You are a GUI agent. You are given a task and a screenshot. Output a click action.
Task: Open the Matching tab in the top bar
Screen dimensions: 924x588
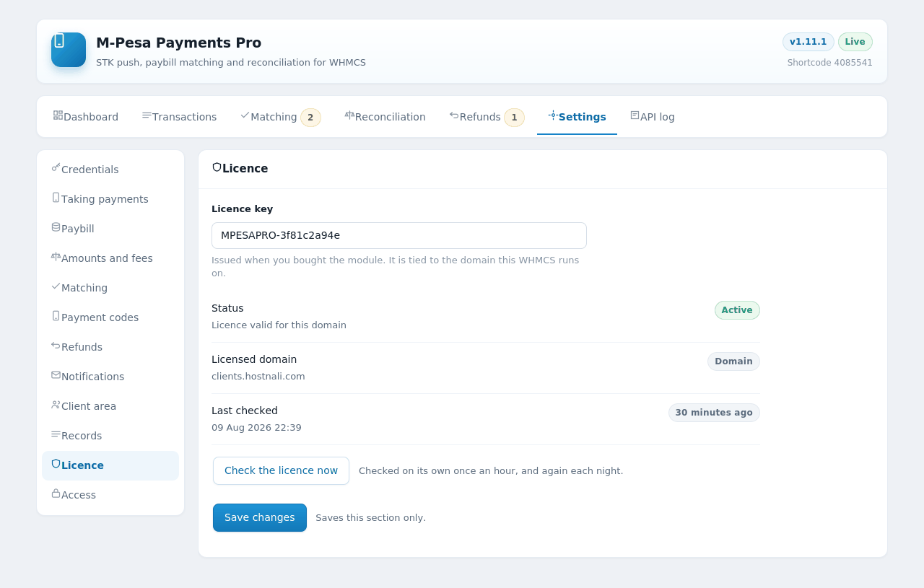pos(280,117)
